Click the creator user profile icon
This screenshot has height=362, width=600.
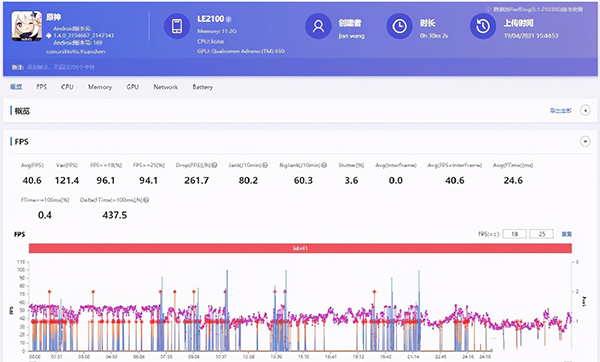318,26
